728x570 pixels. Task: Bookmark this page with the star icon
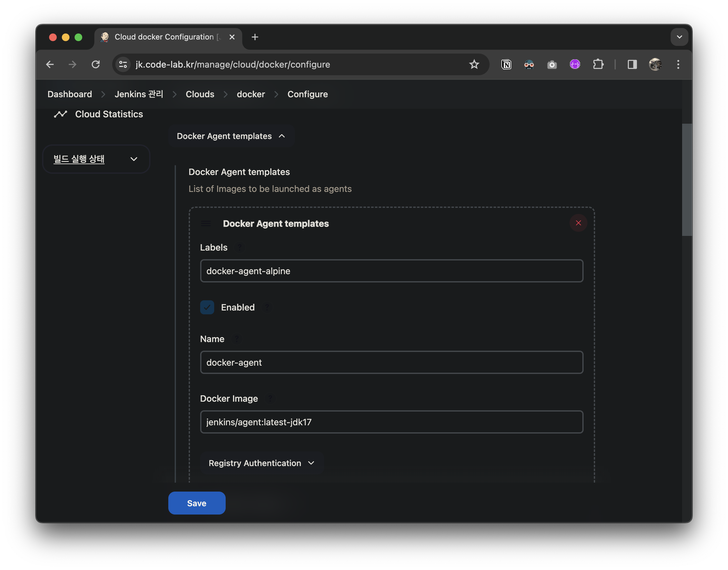pyautogui.click(x=474, y=64)
